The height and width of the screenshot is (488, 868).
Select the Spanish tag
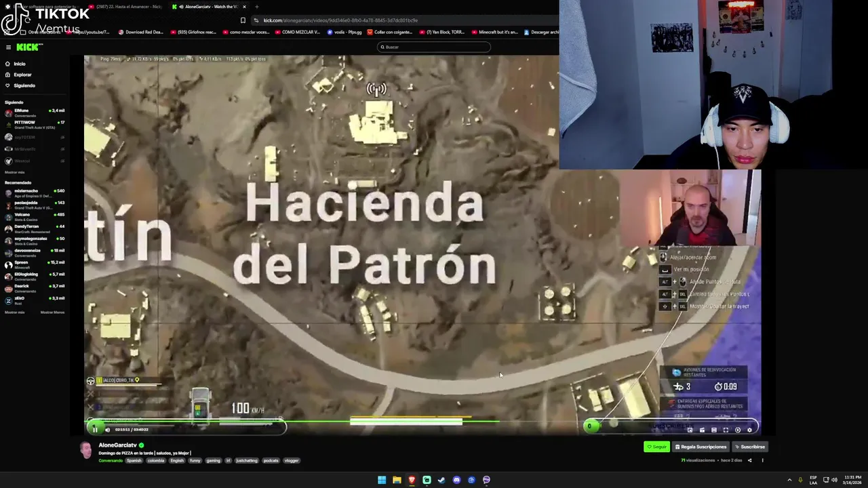pyautogui.click(x=134, y=461)
